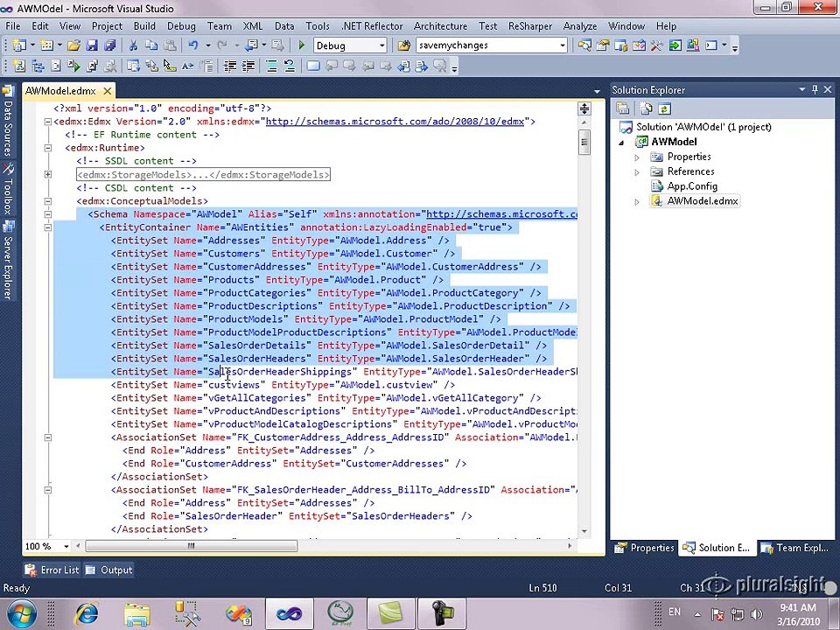Expand Properties folder in Solution Explorer

[637, 157]
